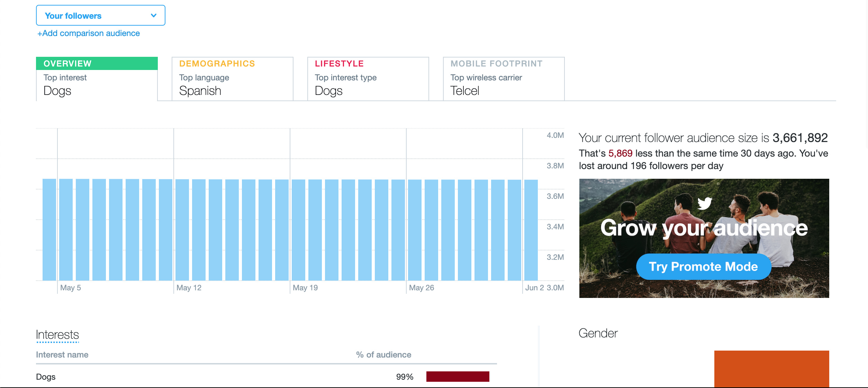This screenshot has width=868, height=388.
Task: Click the 4.0M y-axis label
Action: (555, 135)
